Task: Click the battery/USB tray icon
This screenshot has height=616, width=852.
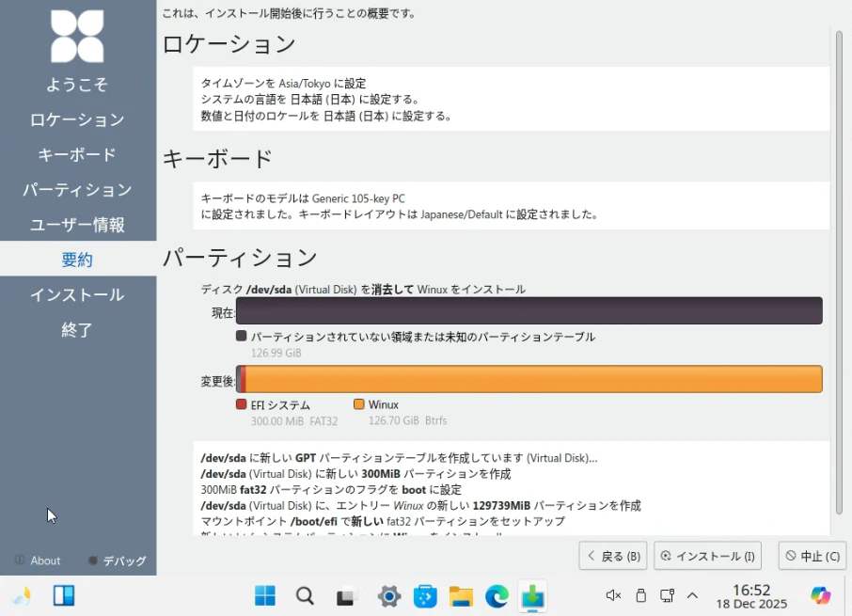Action: tap(641, 595)
